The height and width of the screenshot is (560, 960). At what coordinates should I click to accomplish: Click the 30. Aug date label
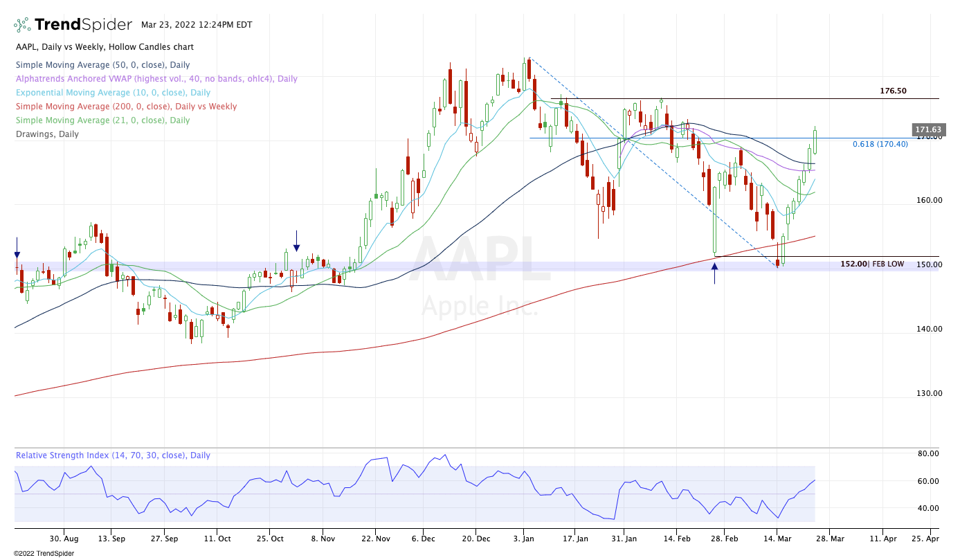coord(64,538)
